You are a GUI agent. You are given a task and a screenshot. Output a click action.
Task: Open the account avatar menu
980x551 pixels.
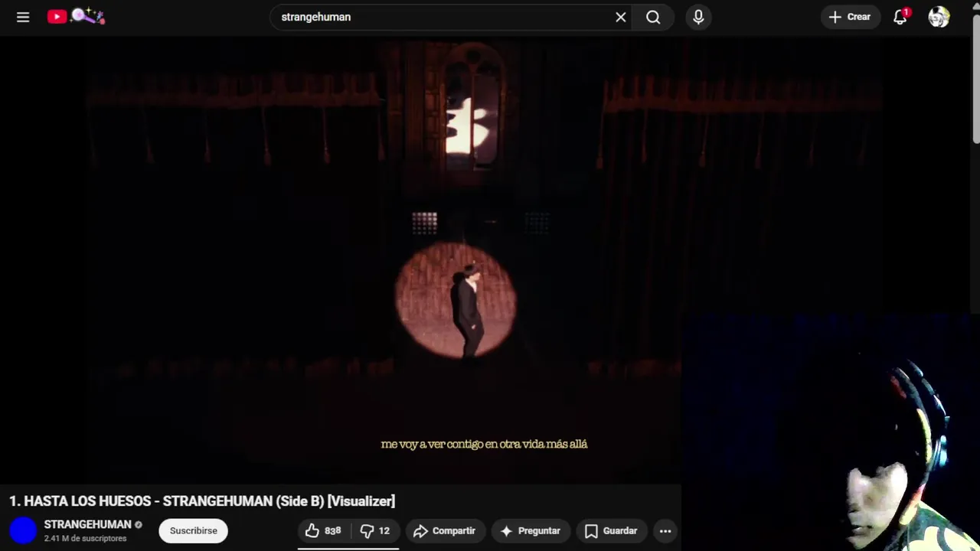click(x=939, y=17)
